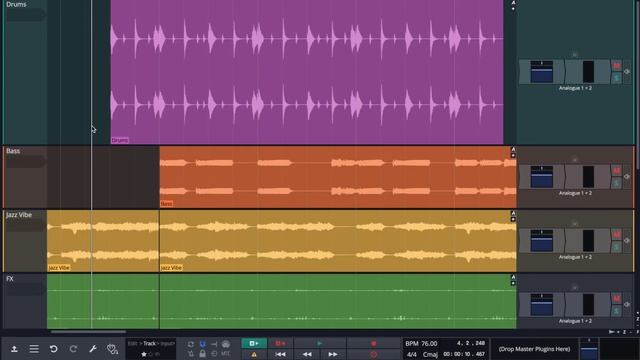Image resolution: width=640 pixels, height=360 pixels.
Task: Click the Bass track level meter
Action: coord(588,177)
